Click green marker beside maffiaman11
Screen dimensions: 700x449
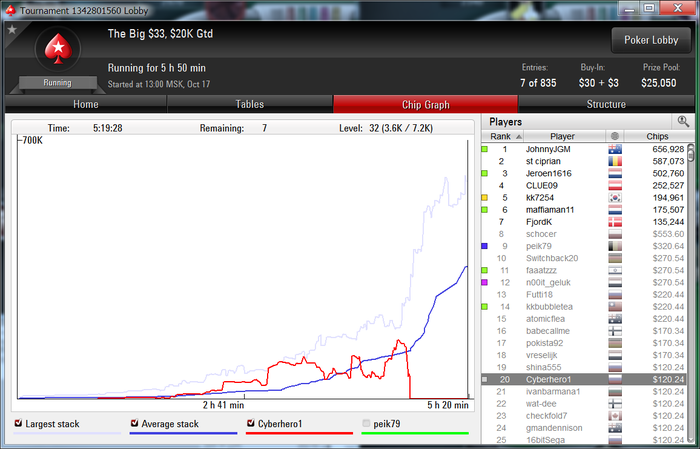click(484, 210)
